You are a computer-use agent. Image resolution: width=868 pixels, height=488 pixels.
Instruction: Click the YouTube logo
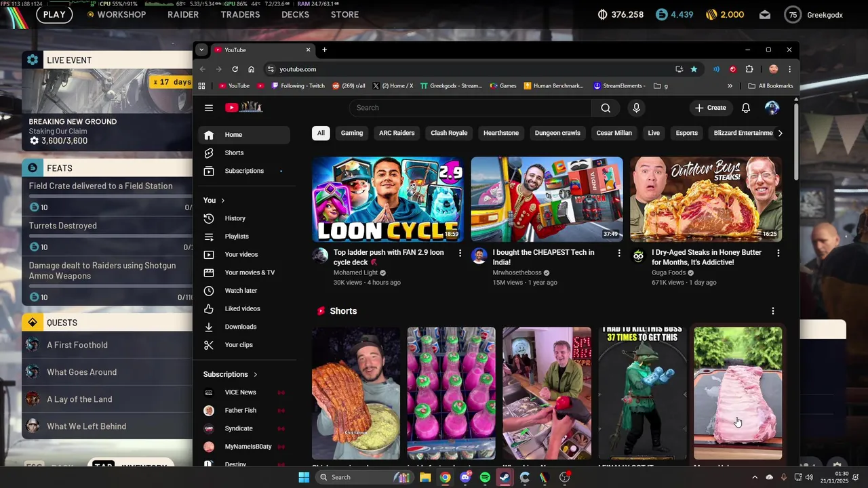pos(243,107)
